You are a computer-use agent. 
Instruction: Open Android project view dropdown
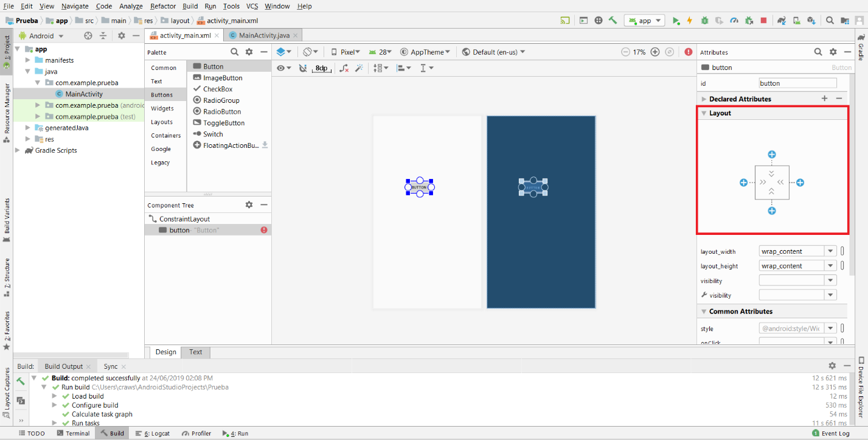40,36
